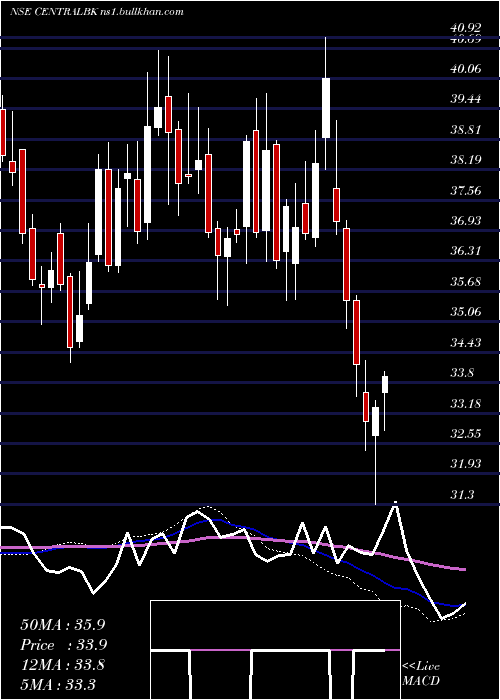500x700 pixels.
Task: Select the 39.44 price axis label
Action: [x=466, y=99]
